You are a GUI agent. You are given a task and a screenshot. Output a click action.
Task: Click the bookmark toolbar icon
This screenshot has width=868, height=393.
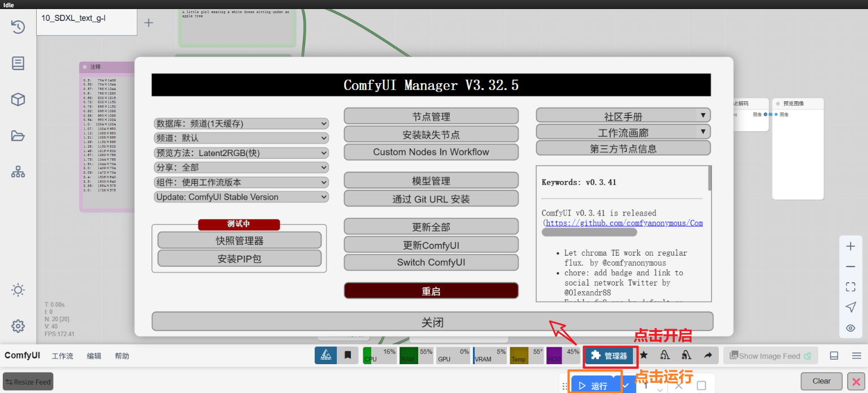(x=348, y=355)
